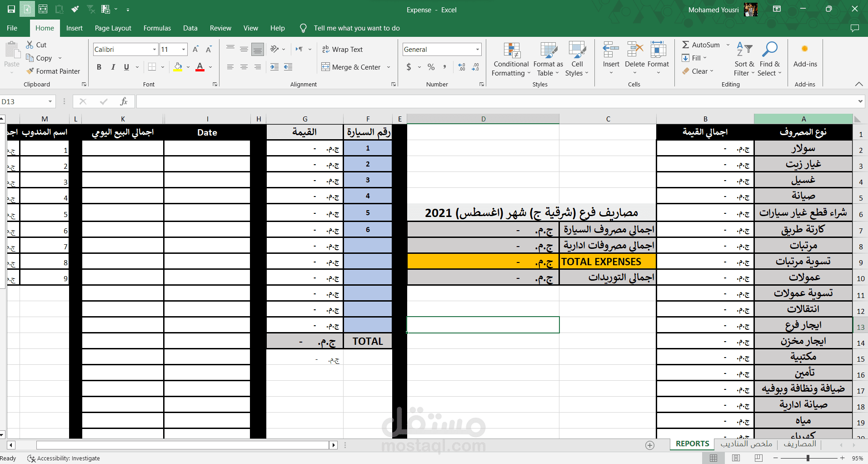This screenshot has height=464, width=868.
Task: Expand the formula bar
Action: (x=860, y=101)
